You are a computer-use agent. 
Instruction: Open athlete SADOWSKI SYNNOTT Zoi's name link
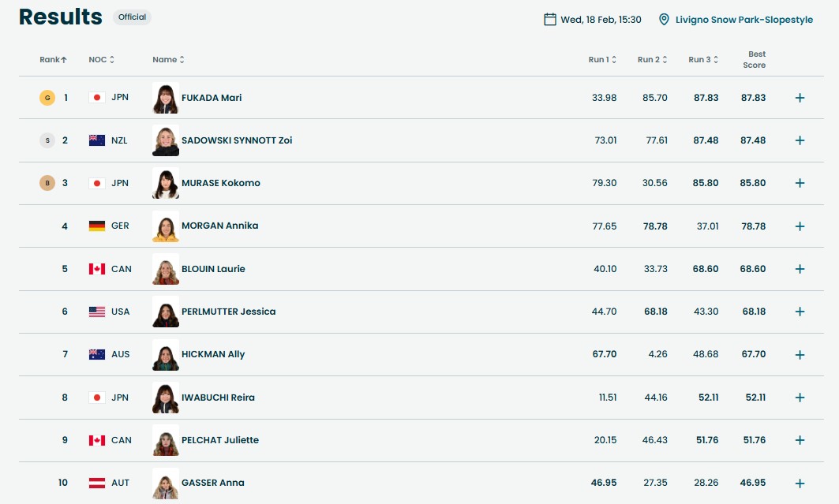tap(237, 140)
